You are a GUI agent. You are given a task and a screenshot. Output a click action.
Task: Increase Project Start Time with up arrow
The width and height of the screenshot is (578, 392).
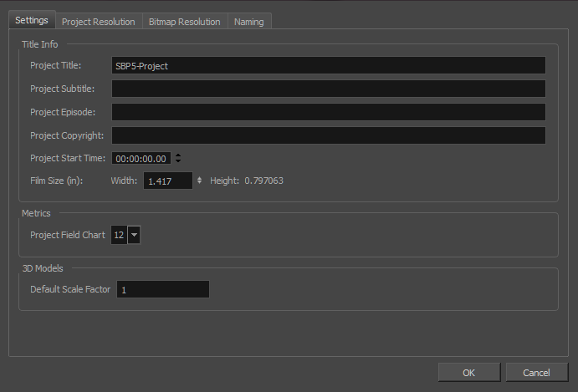pyautogui.click(x=178, y=155)
